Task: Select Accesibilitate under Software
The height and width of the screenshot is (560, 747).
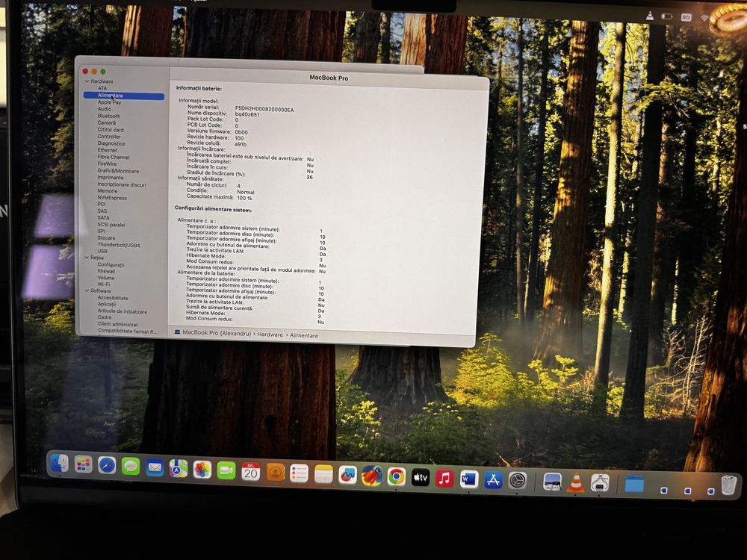Action: click(x=113, y=298)
